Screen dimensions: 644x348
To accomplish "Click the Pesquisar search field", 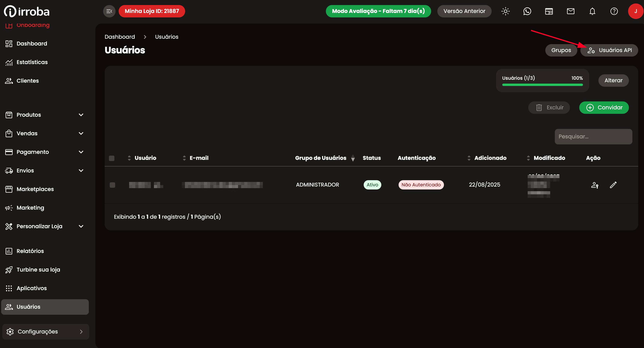I will [593, 137].
